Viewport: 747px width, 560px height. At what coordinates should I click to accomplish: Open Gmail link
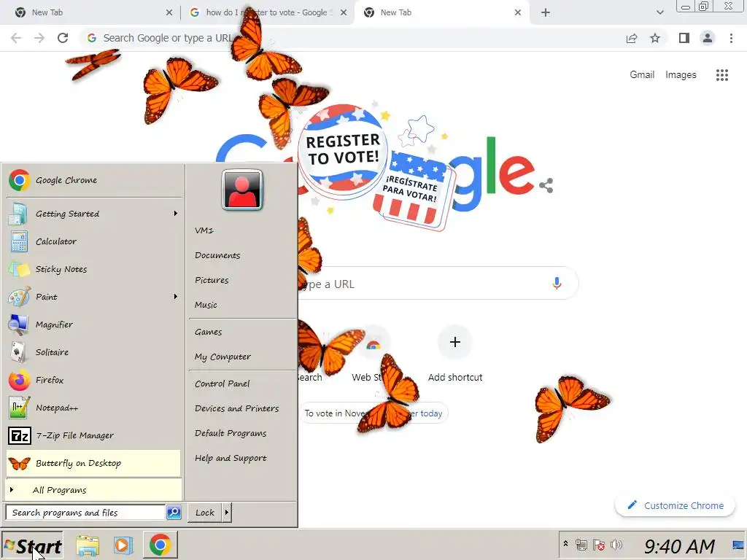click(x=642, y=75)
